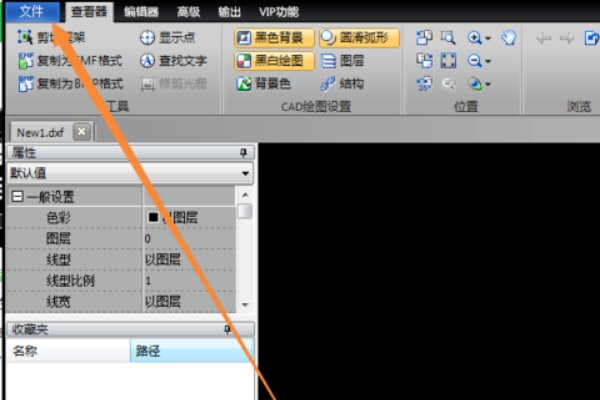Click the 路径 column header
This screenshot has height=400, width=600.
tap(192, 351)
